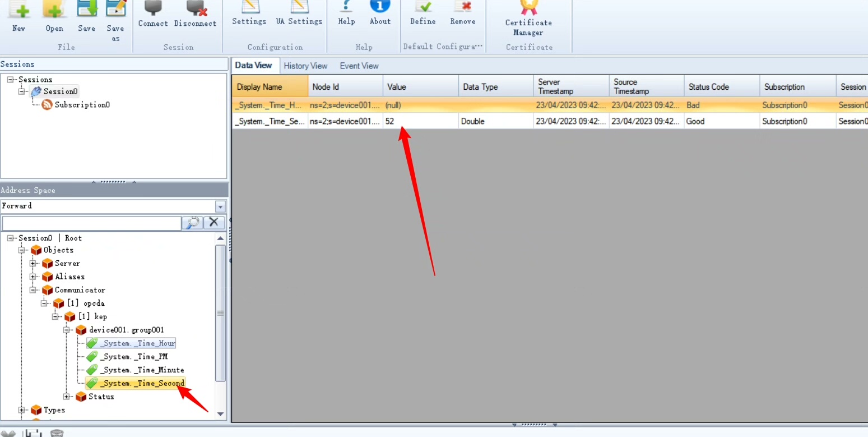Select Subscription0 in the Sessions tree
Image resolution: width=868 pixels, height=437 pixels.
click(x=82, y=105)
